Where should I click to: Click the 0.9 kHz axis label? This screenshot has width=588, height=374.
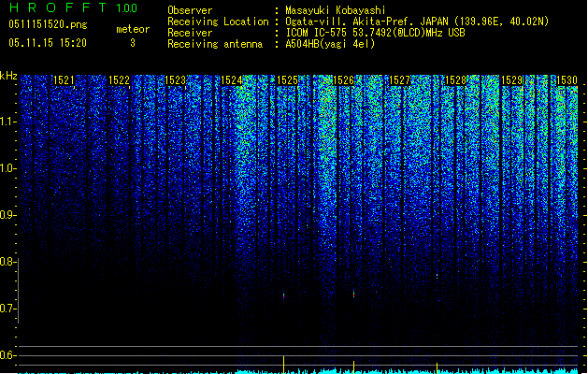click(8, 215)
